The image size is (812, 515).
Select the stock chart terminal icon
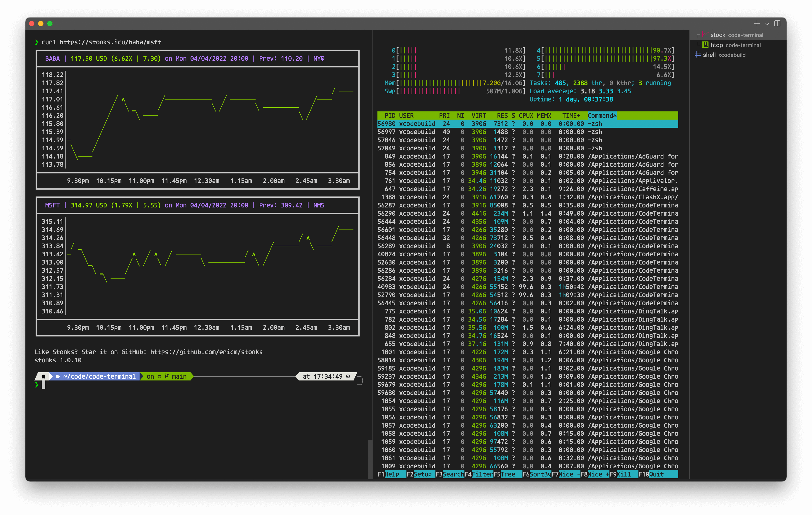coord(705,34)
